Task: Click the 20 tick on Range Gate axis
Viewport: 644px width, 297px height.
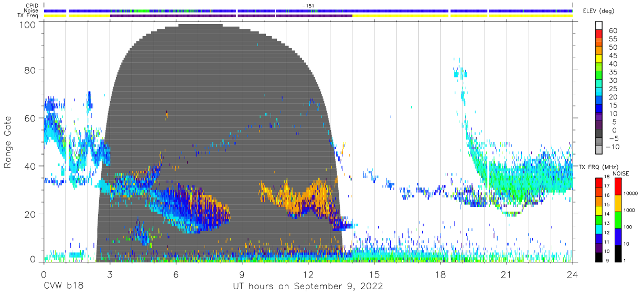Action: tap(30, 214)
